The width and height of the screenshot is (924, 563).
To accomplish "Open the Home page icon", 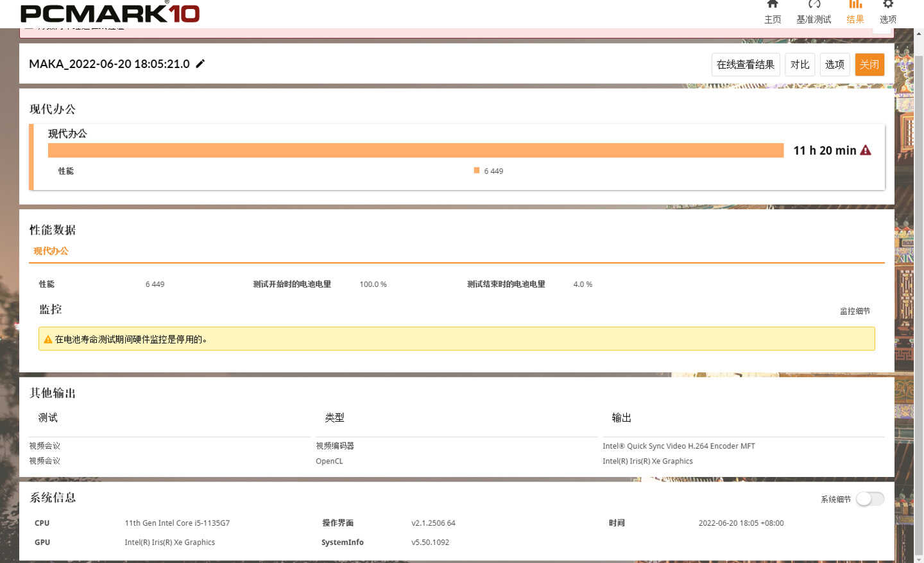I will pos(773,4).
